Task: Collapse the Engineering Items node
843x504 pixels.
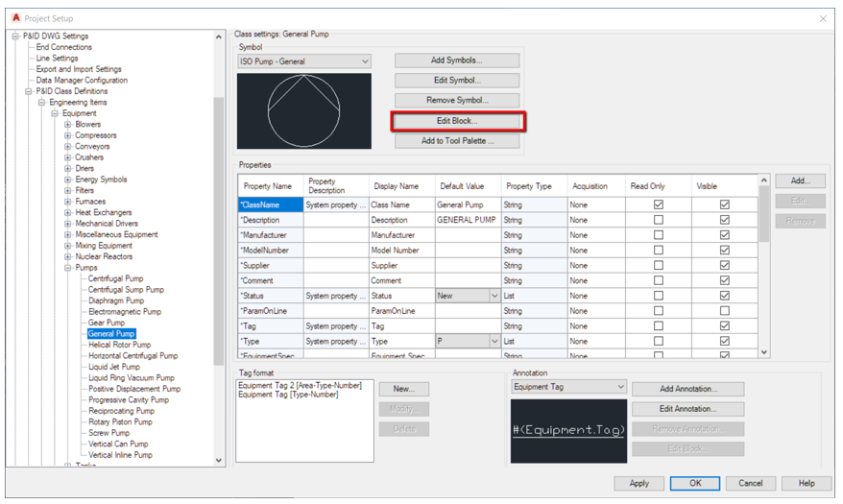Action: point(41,102)
